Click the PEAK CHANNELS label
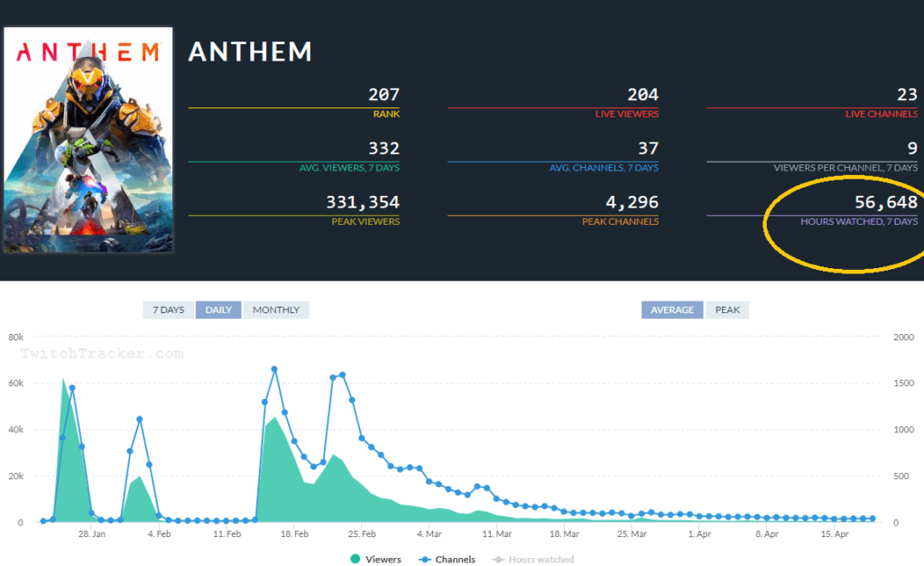 [621, 221]
